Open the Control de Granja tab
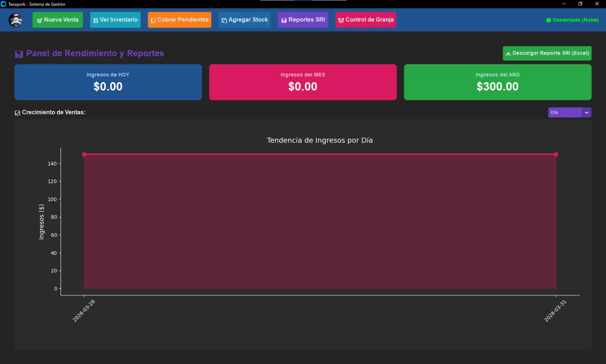This screenshot has width=606, height=364. [365, 20]
